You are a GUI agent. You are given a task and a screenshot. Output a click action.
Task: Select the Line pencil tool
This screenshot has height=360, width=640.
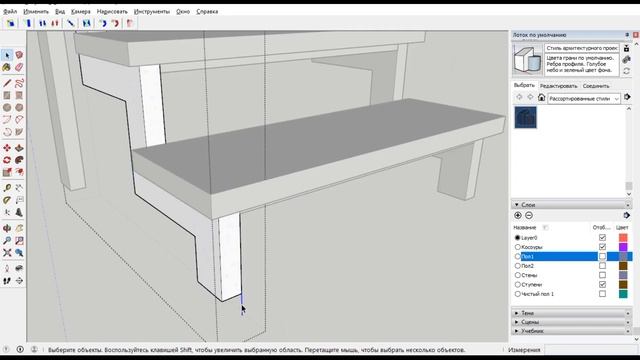(7, 83)
